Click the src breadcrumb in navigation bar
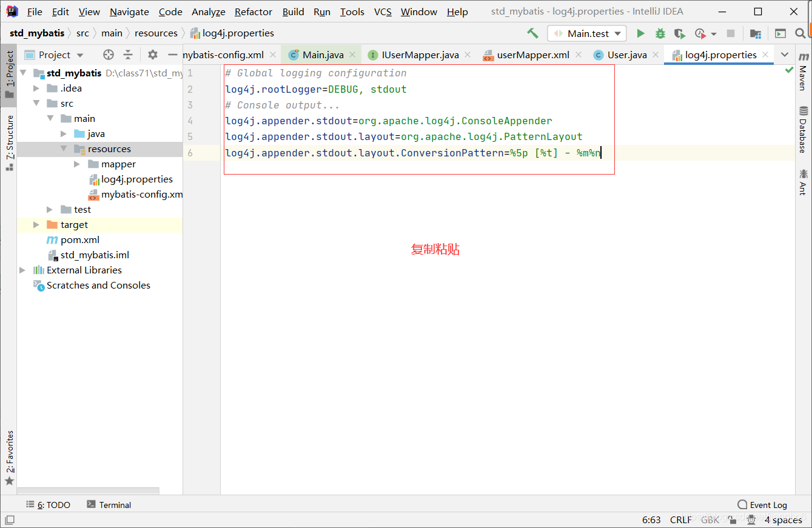 pyautogui.click(x=82, y=33)
